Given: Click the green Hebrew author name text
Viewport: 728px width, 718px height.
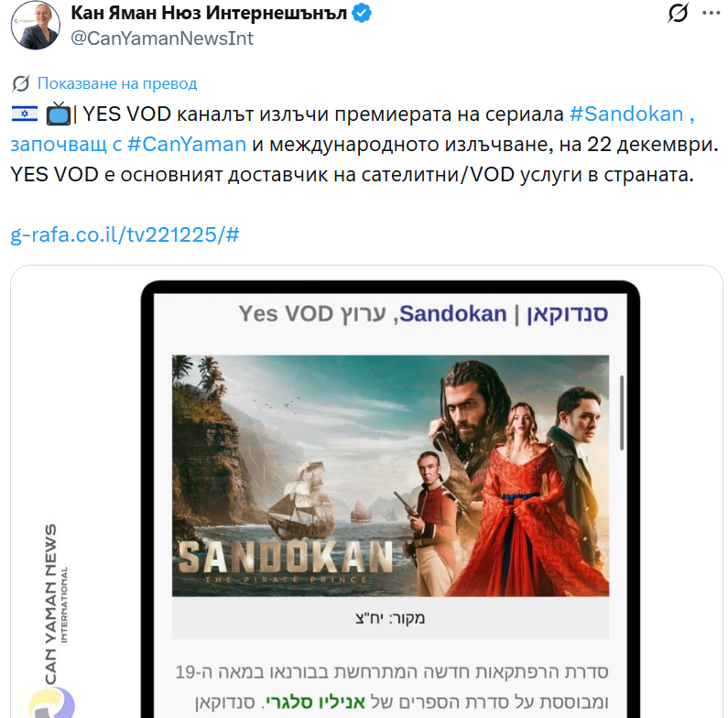Looking at the screenshot, I should tap(315, 702).
